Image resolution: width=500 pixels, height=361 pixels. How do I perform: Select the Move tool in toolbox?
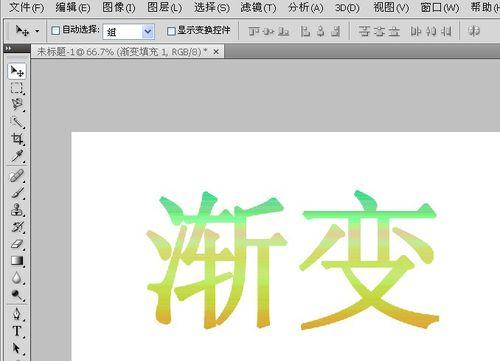[17, 71]
